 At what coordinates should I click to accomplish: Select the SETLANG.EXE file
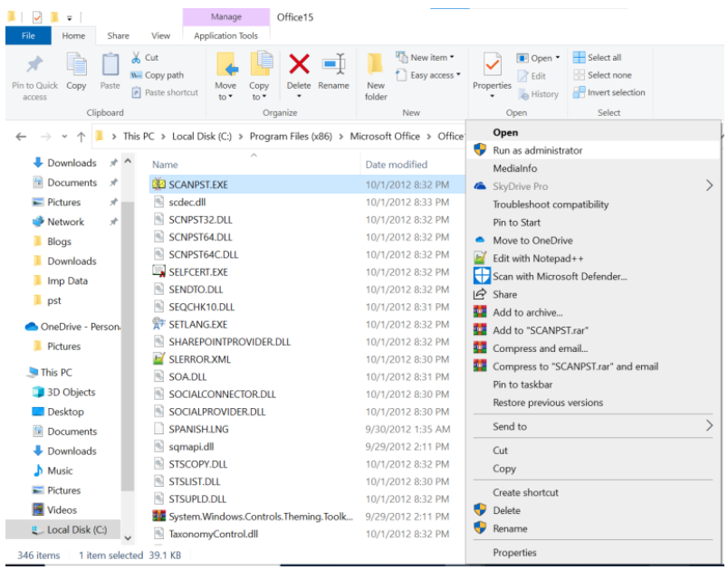click(x=197, y=325)
